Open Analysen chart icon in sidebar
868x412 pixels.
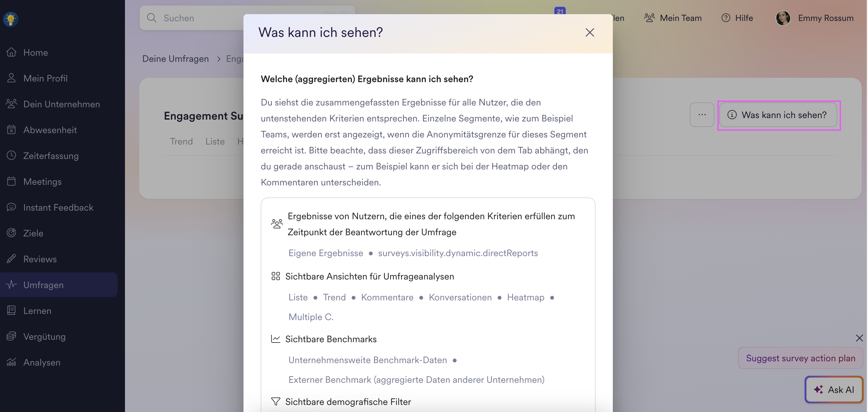tap(11, 362)
